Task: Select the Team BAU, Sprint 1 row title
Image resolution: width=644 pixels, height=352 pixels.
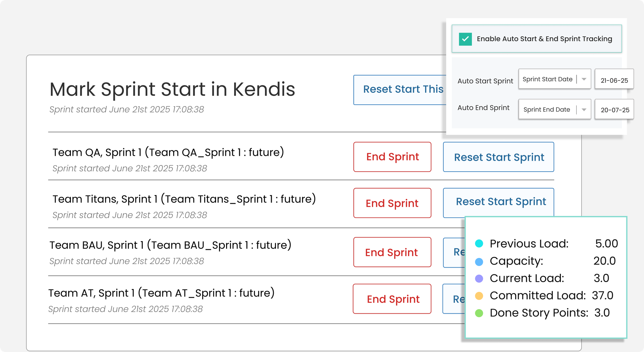Action: pyautogui.click(x=170, y=245)
